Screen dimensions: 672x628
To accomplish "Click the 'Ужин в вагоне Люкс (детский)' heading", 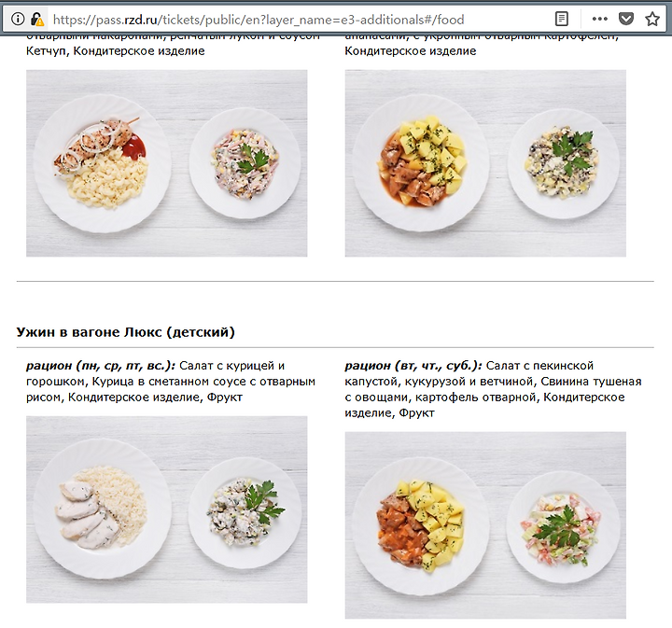I will pos(126,332).
